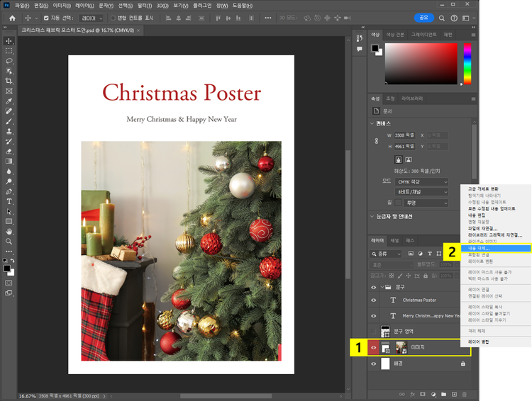Select the Eraser tool
This screenshot has width=532, height=401.
tap(9, 151)
